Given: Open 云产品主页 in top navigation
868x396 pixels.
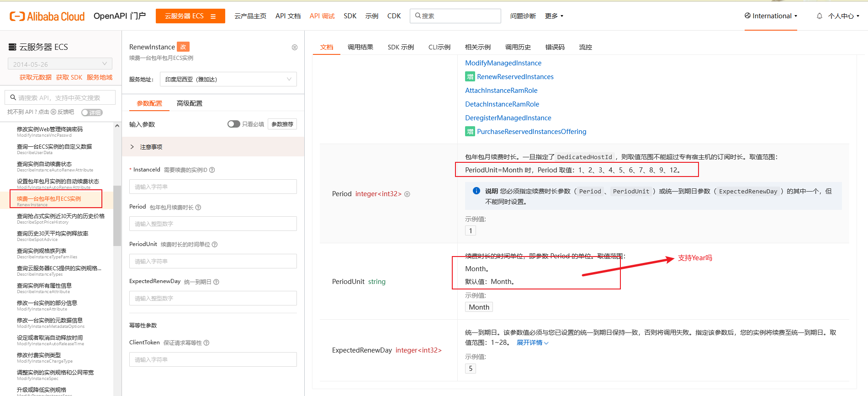Looking at the screenshot, I should tap(250, 16).
